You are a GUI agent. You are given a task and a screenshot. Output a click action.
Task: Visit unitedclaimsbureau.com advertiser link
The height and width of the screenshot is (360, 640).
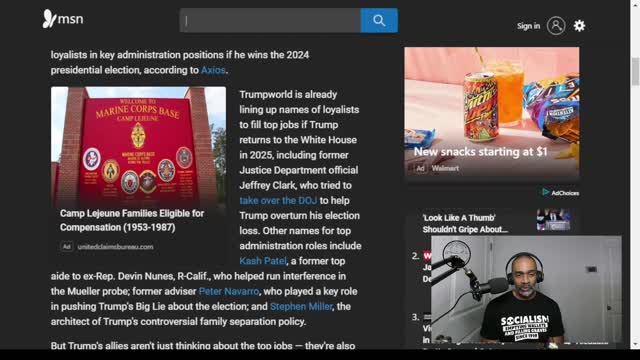tap(116, 247)
